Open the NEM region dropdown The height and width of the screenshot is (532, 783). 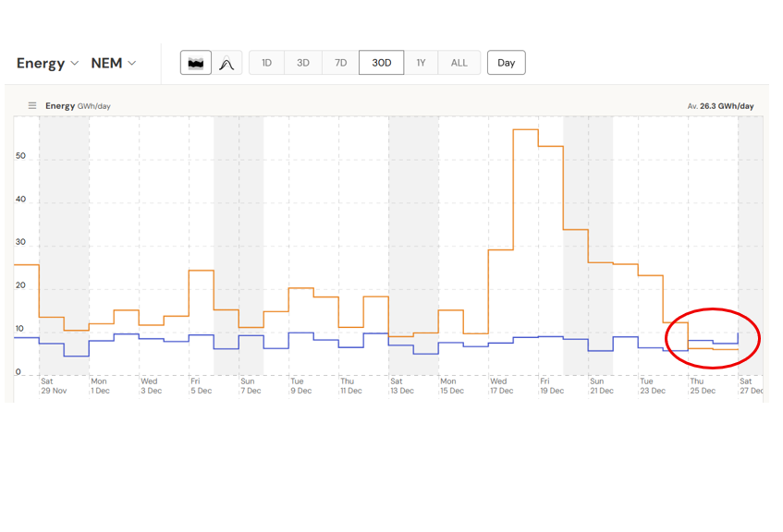[x=114, y=64]
